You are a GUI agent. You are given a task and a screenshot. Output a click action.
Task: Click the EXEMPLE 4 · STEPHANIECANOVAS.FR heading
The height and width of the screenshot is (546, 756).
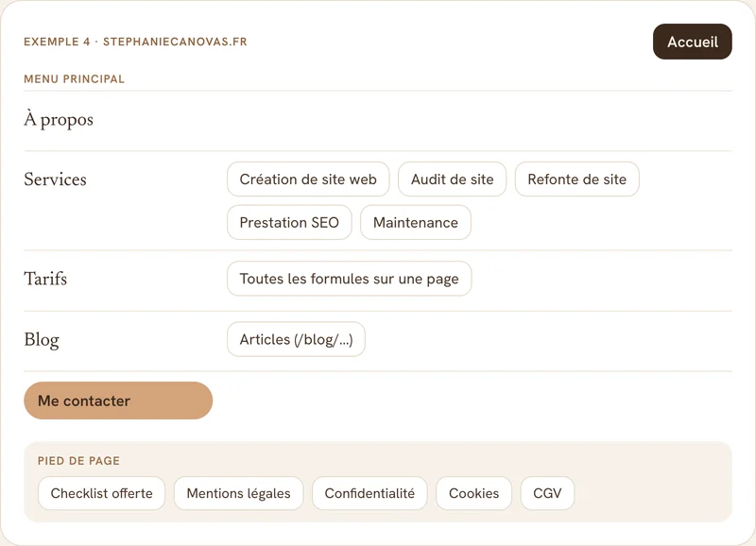135,42
